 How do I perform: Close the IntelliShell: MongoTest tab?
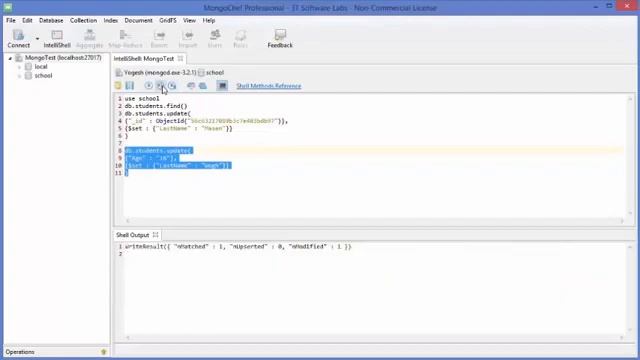pos(180,59)
